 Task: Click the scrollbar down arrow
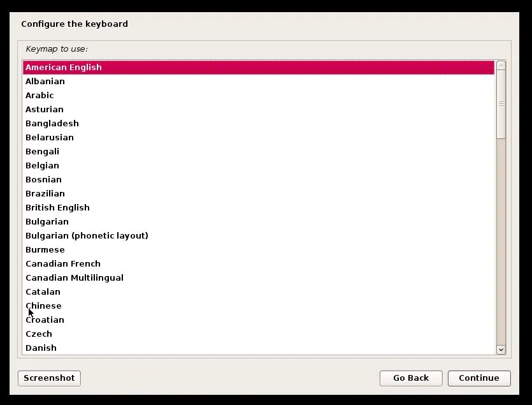(501, 350)
